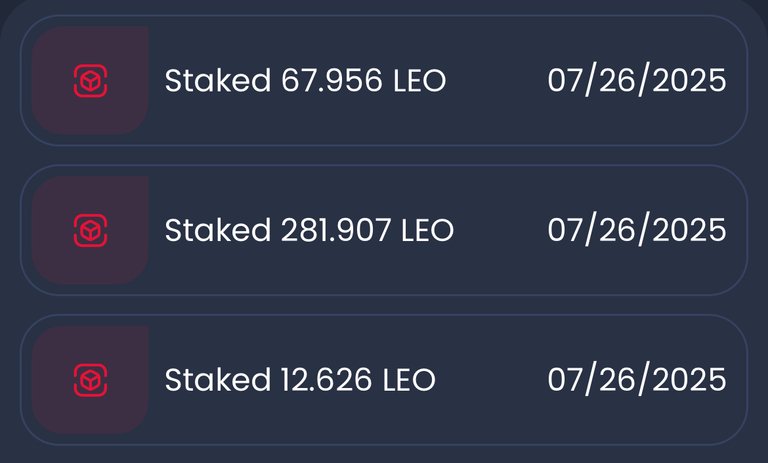Open the Staked 12.626 LEO transaction text

tap(300, 380)
